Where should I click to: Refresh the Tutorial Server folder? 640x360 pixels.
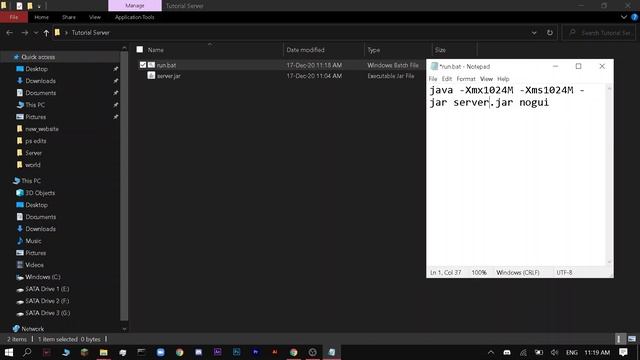point(550,33)
